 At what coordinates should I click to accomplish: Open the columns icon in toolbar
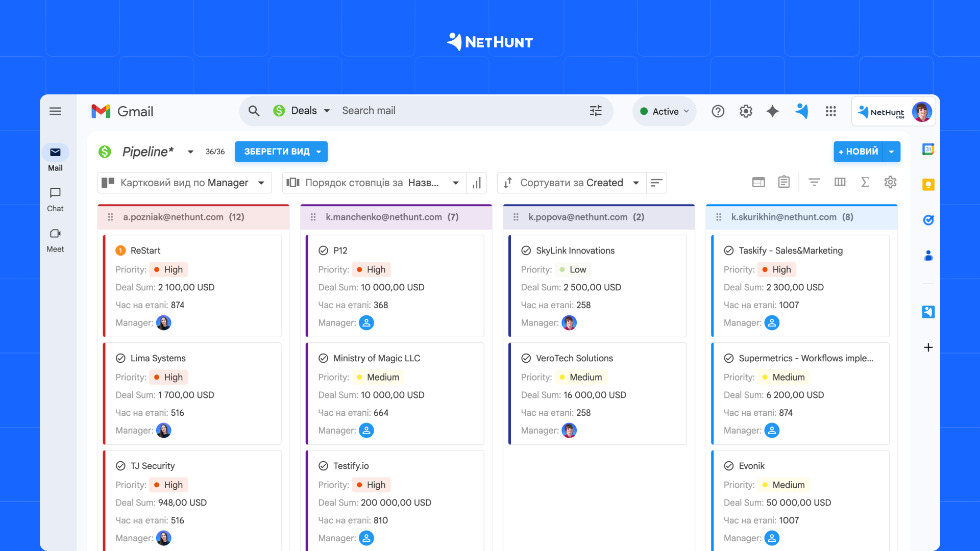840,182
